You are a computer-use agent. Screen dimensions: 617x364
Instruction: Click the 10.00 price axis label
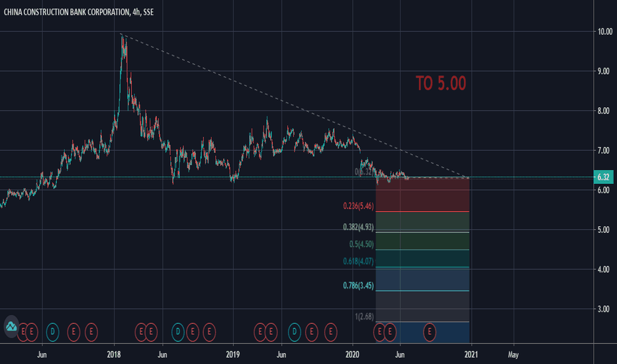(x=605, y=32)
